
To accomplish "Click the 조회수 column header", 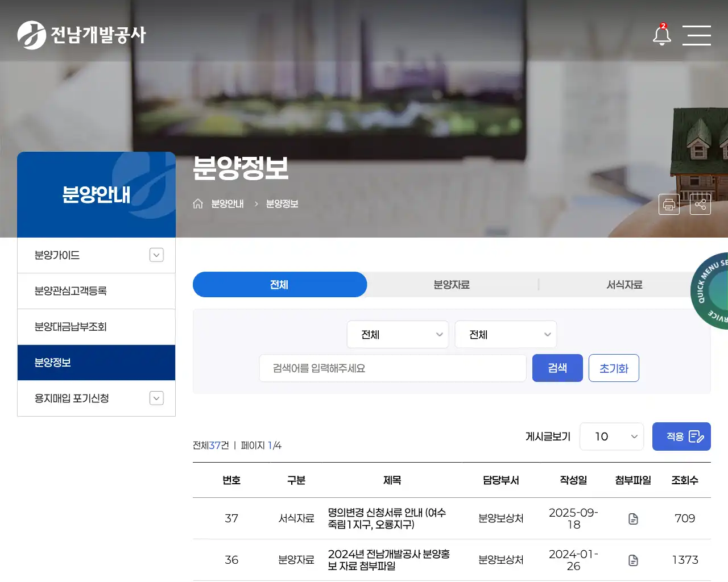I will (x=685, y=480).
